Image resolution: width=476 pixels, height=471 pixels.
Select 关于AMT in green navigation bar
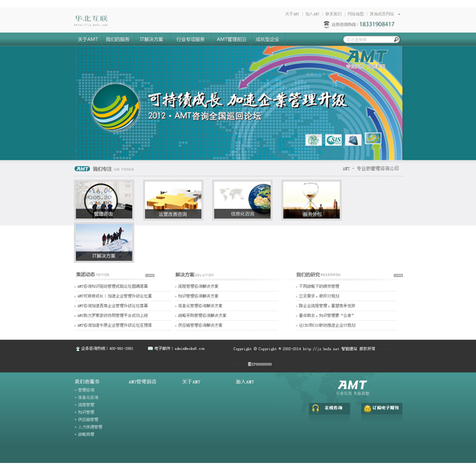pos(88,40)
